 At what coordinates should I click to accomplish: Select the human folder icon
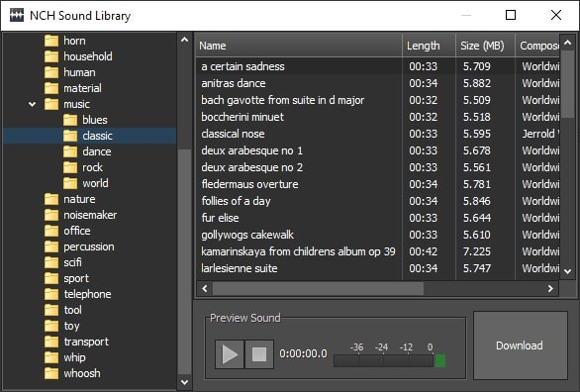[51, 72]
